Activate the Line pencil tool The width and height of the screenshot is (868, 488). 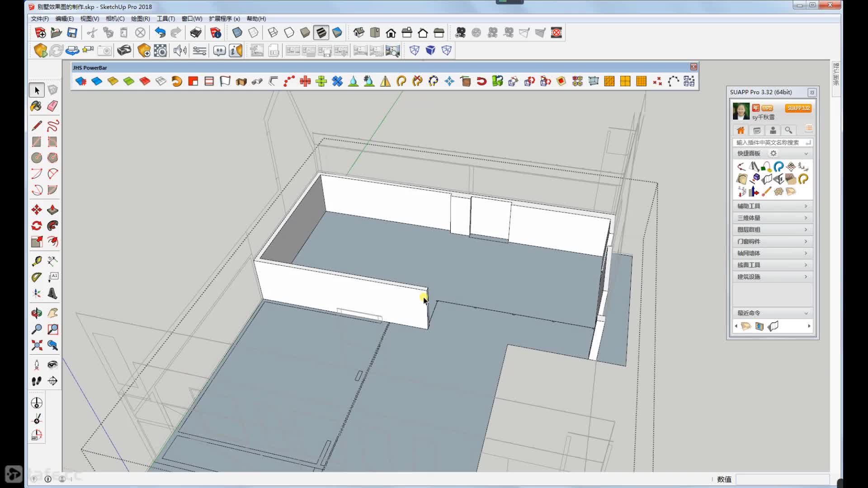[37, 126]
